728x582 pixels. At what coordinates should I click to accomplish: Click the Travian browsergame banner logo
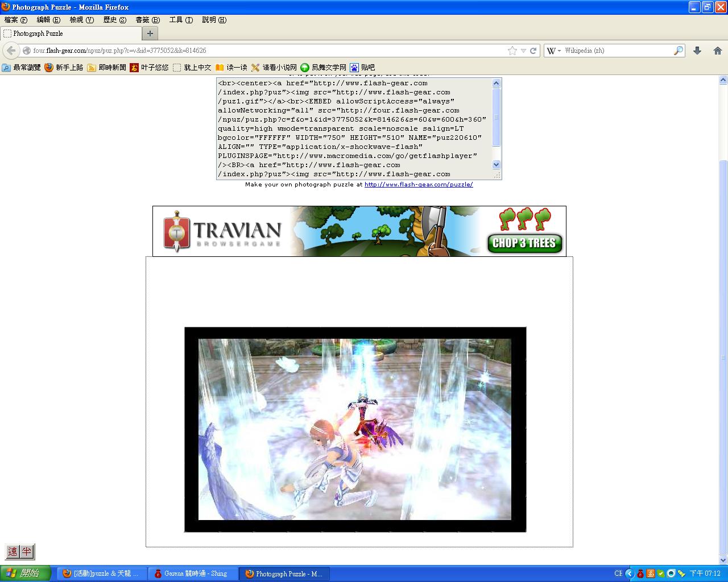[x=222, y=231]
